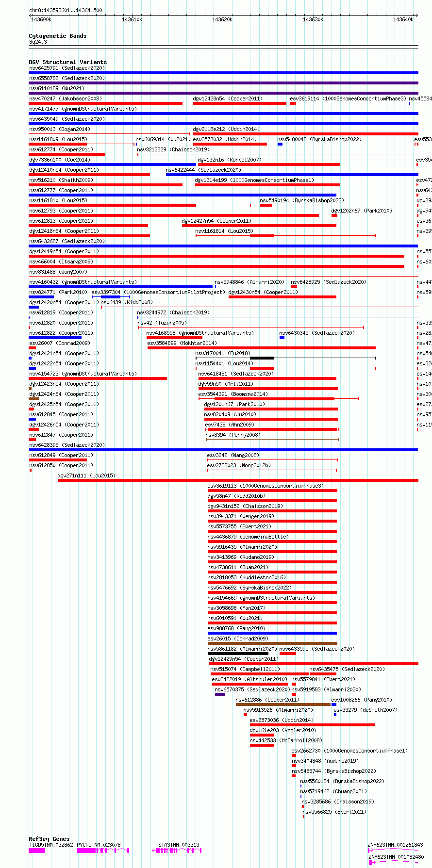Click nsv515074 (Campbell2011) label
Viewport: 432px width, 868px height.
(246, 669)
